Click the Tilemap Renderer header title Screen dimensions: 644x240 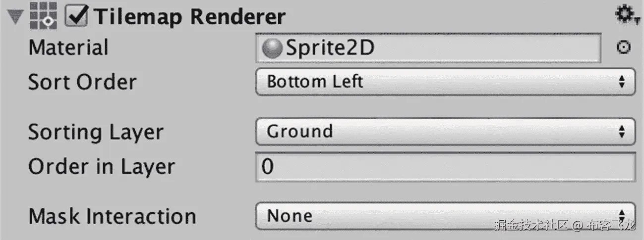(x=190, y=17)
